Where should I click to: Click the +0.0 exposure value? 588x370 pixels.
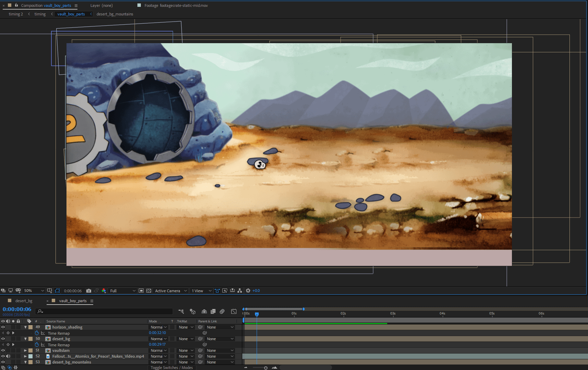(x=256, y=291)
